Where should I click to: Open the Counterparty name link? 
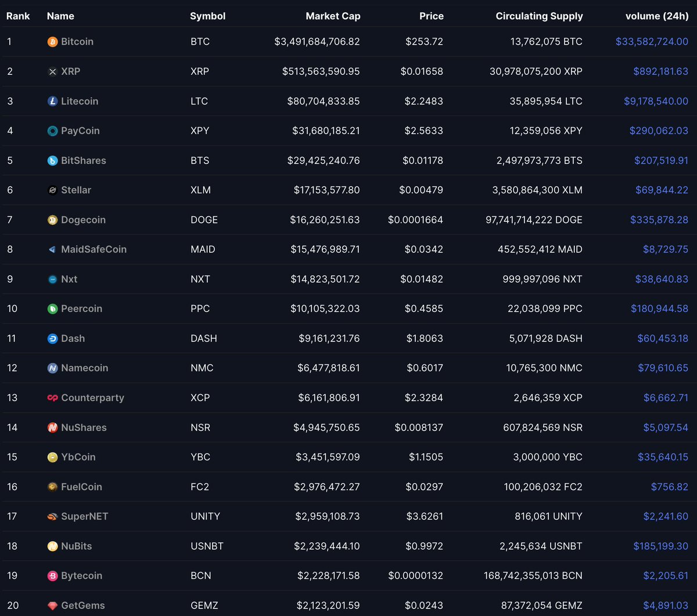pos(92,398)
